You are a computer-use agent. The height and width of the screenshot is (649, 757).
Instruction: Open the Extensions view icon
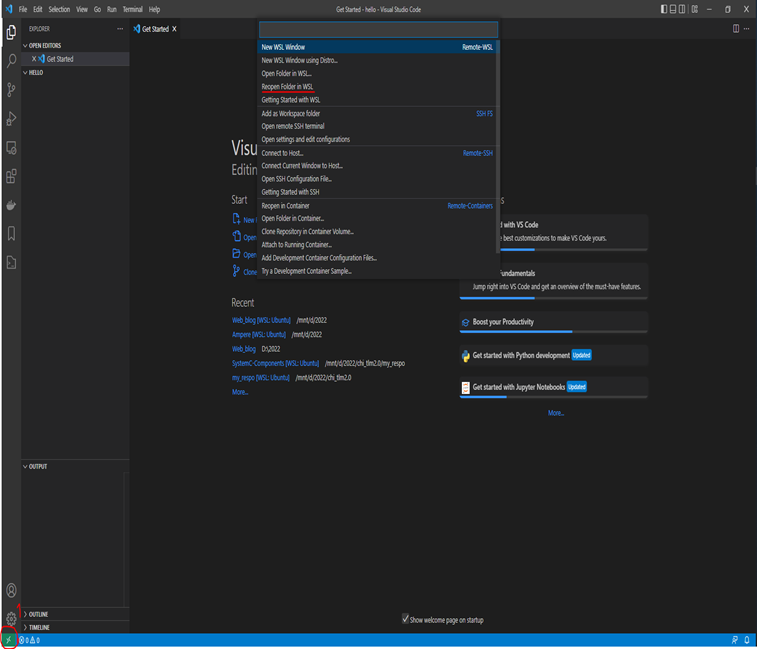pyautogui.click(x=11, y=176)
